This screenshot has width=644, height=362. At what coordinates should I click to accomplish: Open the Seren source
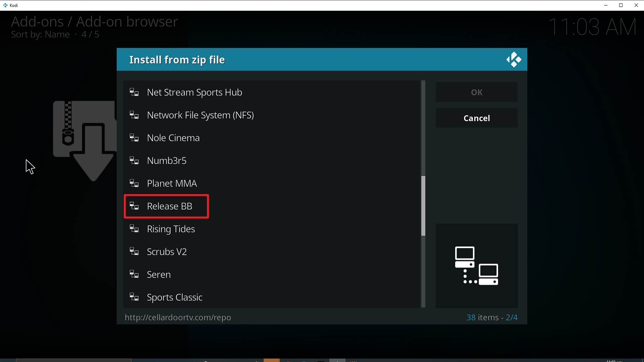click(x=271, y=275)
